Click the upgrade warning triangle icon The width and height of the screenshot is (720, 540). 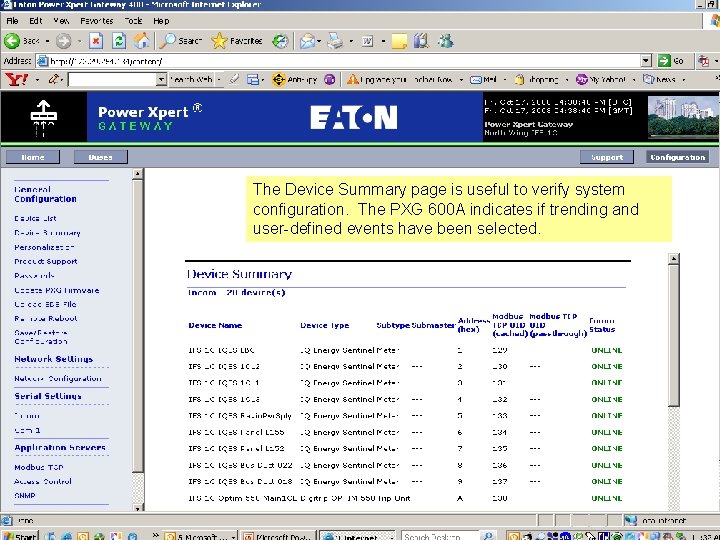click(353, 79)
